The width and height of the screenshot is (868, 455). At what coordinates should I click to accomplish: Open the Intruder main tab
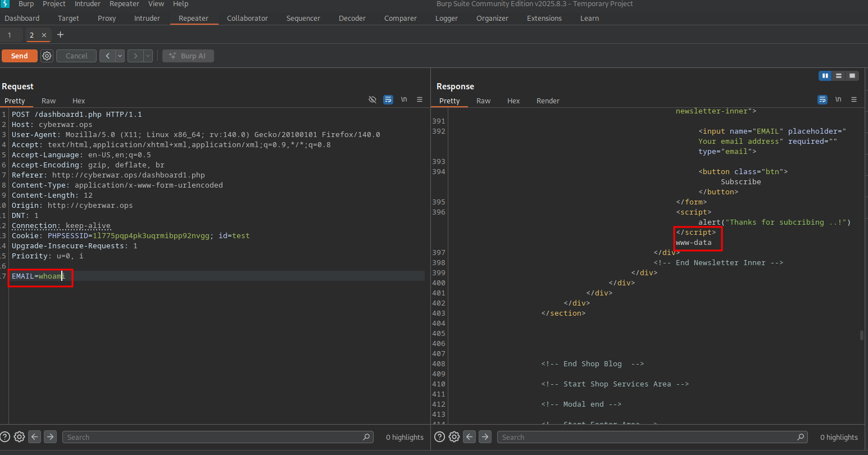click(147, 19)
